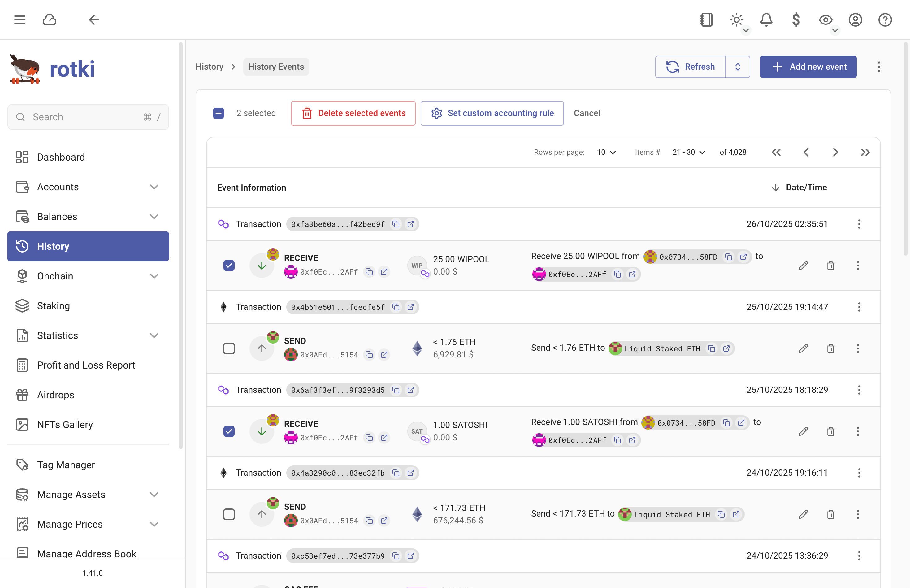Edit the RECEIVE 25.00 WIPOOL event

(804, 265)
